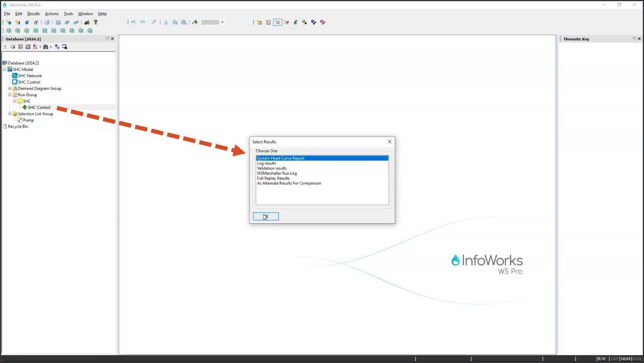Open the Window menu
Image resolution: width=644 pixels, height=363 pixels.
click(85, 14)
